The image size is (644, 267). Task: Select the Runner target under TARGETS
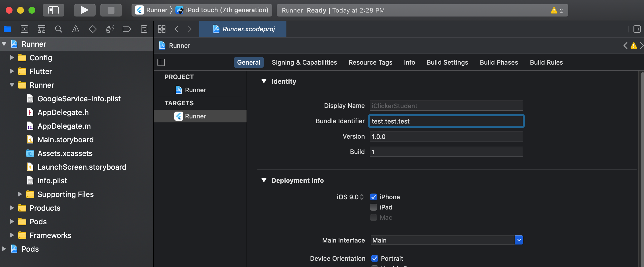tap(195, 116)
